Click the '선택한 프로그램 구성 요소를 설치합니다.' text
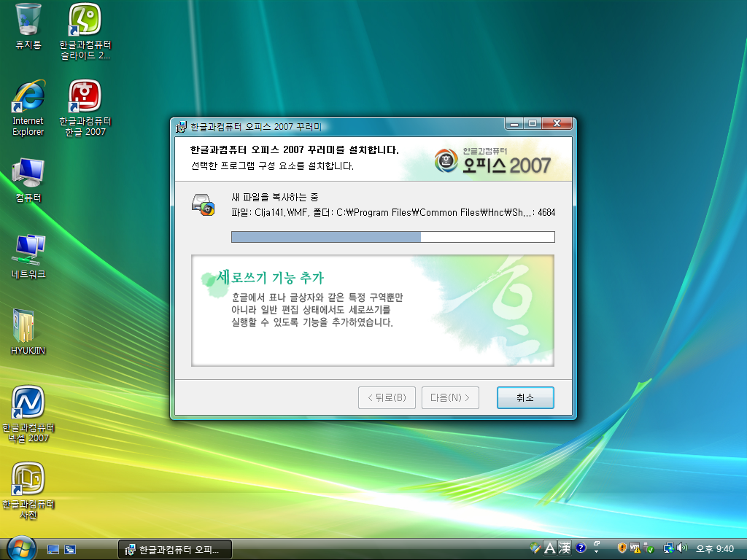747x560 pixels. (x=272, y=166)
